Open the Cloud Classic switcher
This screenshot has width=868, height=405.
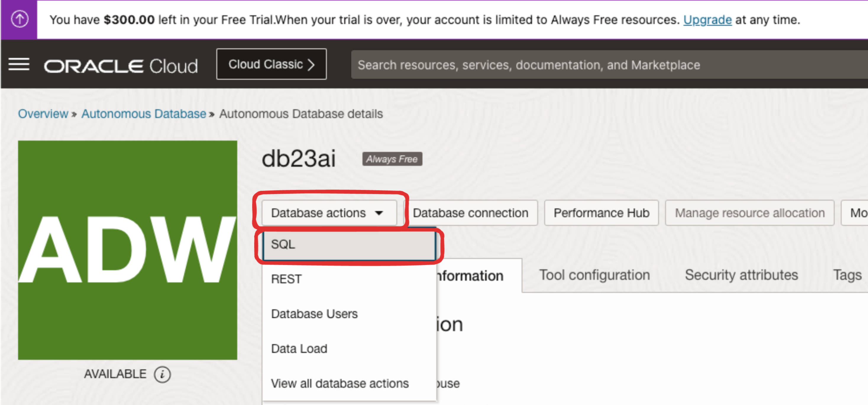click(x=271, y=64)
